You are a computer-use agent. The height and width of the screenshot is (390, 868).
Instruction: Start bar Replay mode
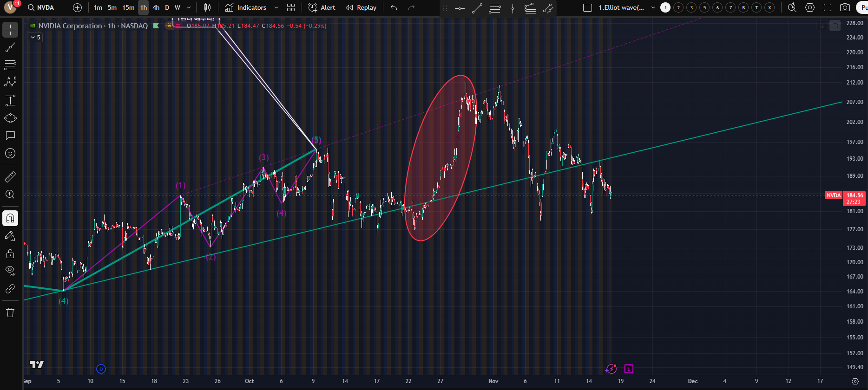[x=361, y=7]
